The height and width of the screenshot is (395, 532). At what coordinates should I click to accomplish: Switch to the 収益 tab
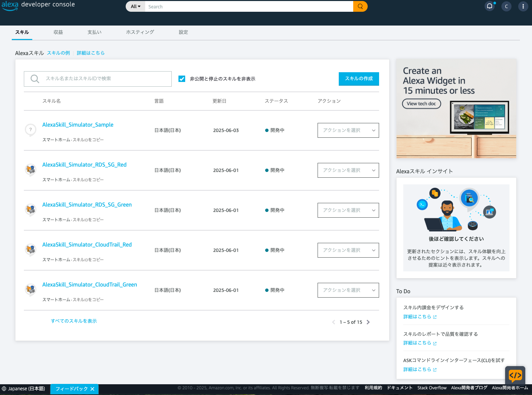58,32
